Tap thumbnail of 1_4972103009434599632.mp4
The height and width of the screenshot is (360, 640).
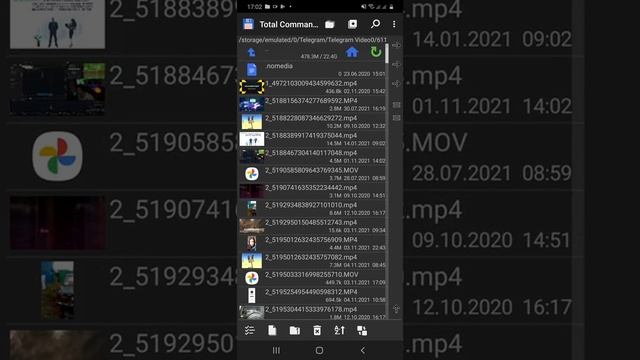pyautogui.click(x=251, y=87)
